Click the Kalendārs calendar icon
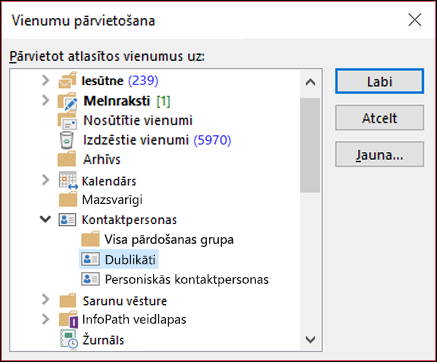437x362 pixels. pos(68,181)
